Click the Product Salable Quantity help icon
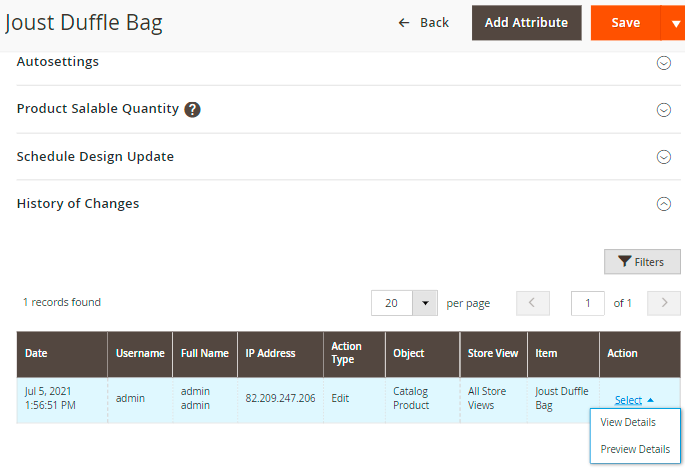685x468 pixels. pos(193,110)
